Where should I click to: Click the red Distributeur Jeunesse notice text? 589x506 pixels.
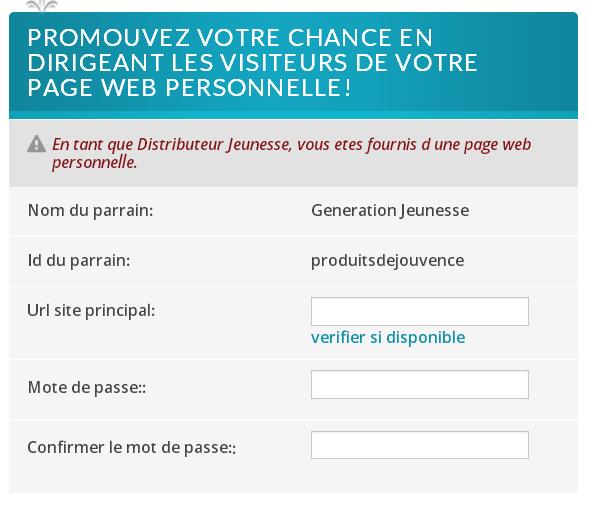291,153
